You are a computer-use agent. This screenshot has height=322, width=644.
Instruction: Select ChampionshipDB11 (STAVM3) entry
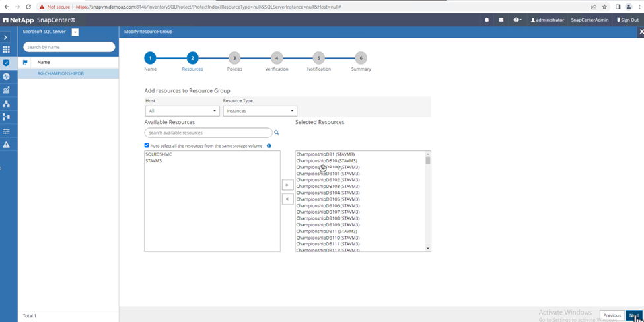(x=326, y=231)
